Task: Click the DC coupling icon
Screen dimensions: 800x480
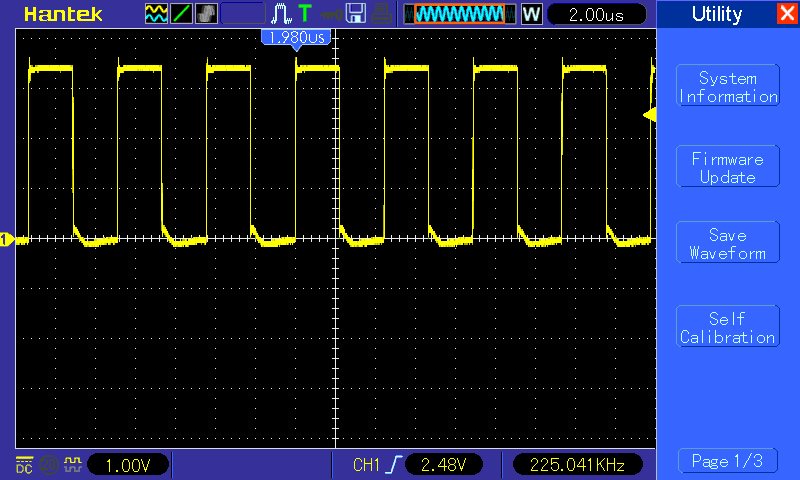Action: coord(24,465)
